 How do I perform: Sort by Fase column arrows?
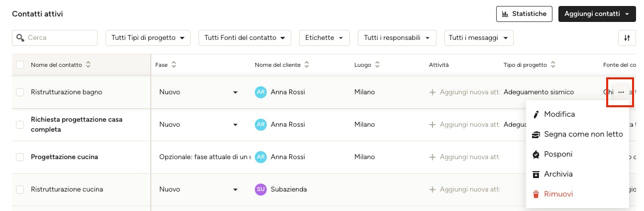click(x=174, y=65)
